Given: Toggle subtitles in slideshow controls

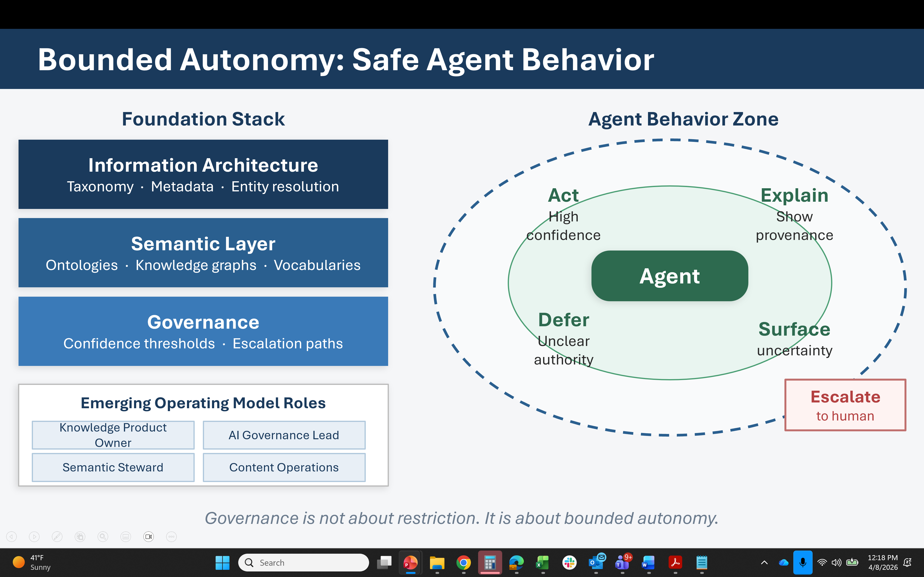Looking at the screenshot, I should [x=126, y=537].
